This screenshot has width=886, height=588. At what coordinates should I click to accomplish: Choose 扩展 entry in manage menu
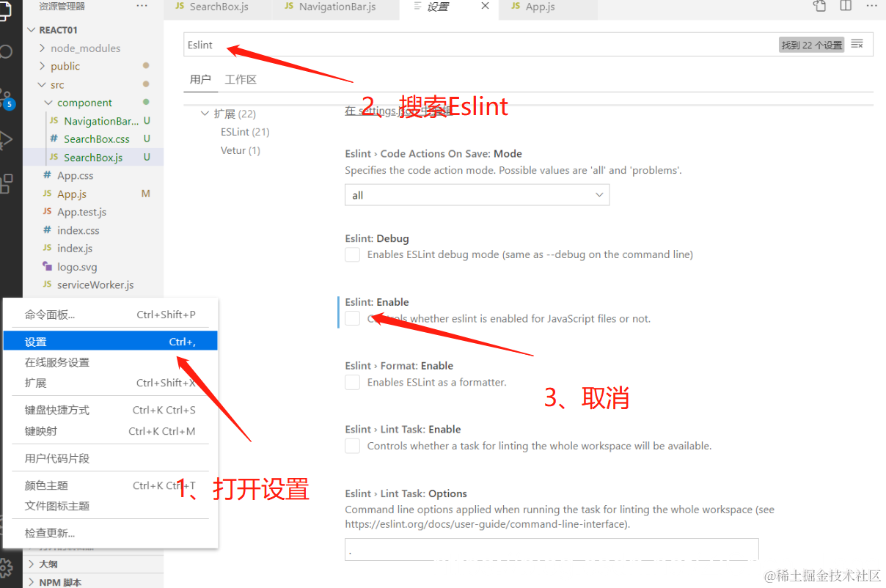110,383
